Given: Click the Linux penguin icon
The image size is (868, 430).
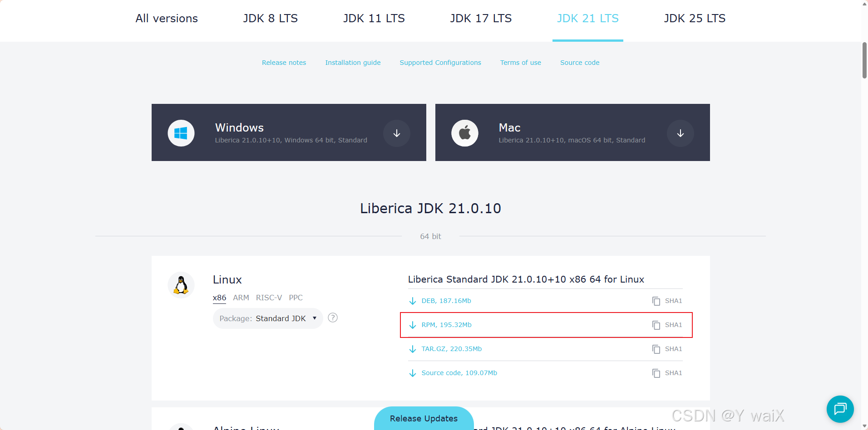Looking at the screenshot, I should point(181,285).
